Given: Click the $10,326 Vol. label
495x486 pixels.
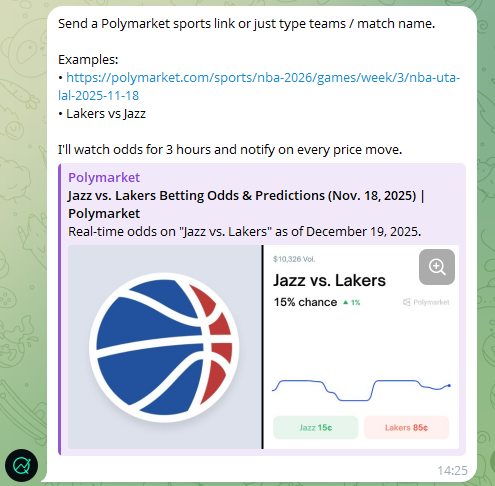Looking at the screenshot, I should click(x=294, y=259).
